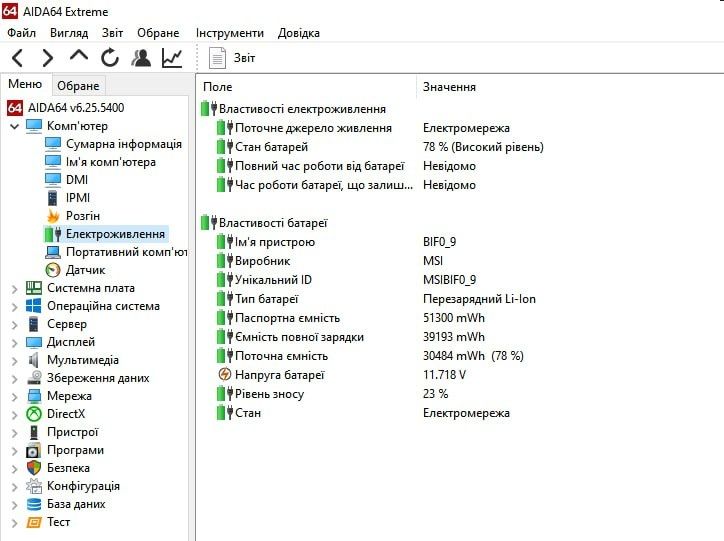724x541 pixels.
Task: Select Електроживлення in the tree
Action: (x=115, y=234)
